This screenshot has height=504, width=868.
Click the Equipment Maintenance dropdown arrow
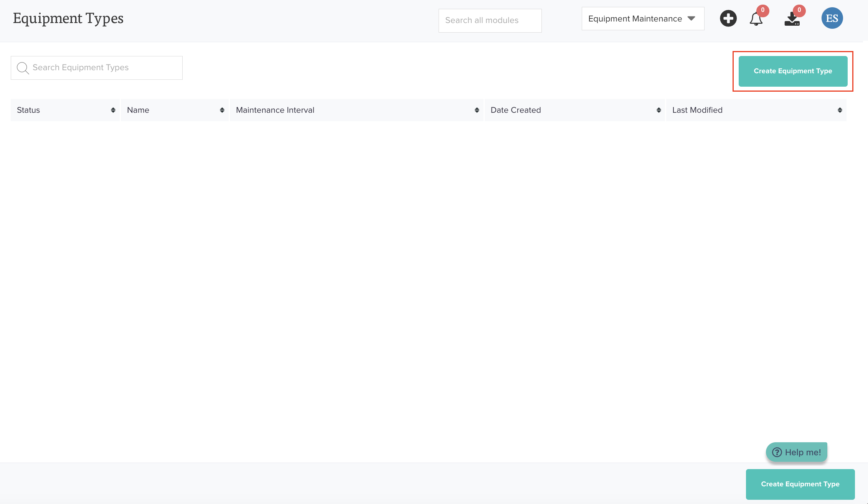[x=691, y=18]
